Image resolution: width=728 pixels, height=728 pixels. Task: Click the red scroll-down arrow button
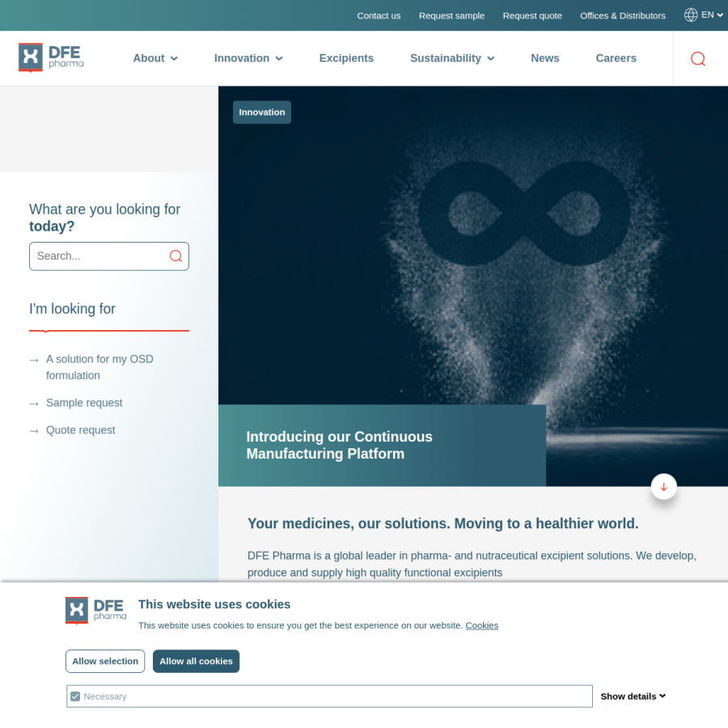pyautogui.click(x=663, y=487)
